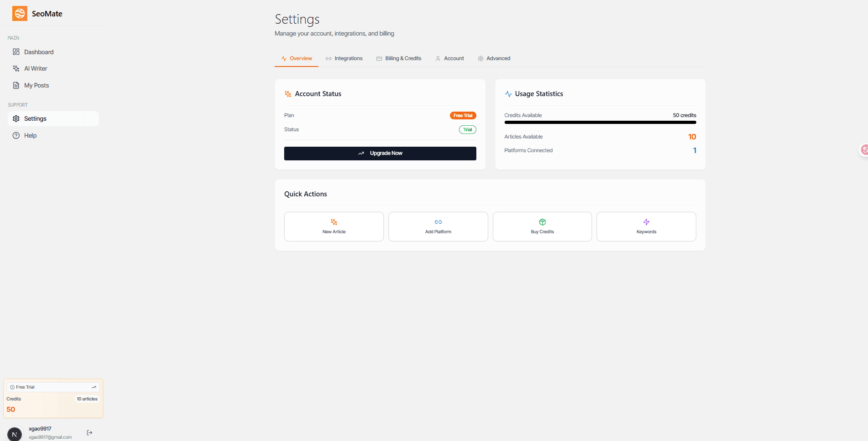Open My Posts via its document icon
This screenshot has height=441, width=868.
click(16, 85)
